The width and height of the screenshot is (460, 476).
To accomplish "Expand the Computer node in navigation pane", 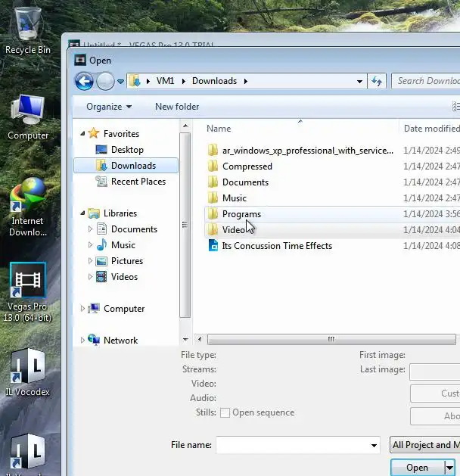I will (x=82, y=309).
